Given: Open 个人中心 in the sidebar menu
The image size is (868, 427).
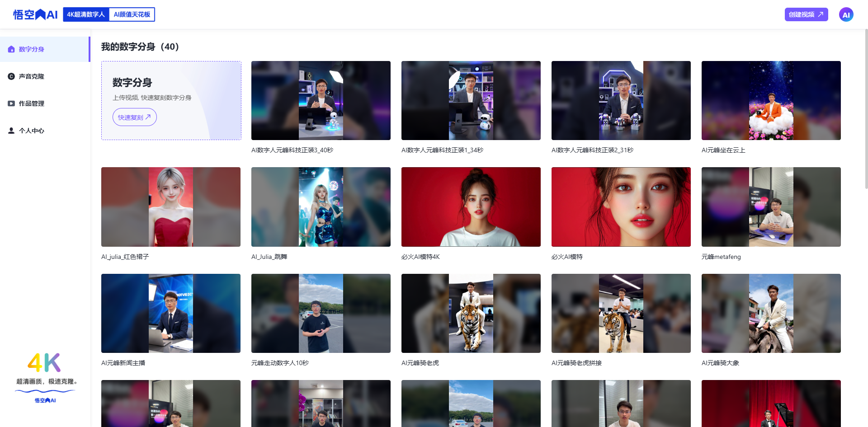Looking at the screenshot, I should 45,131.
